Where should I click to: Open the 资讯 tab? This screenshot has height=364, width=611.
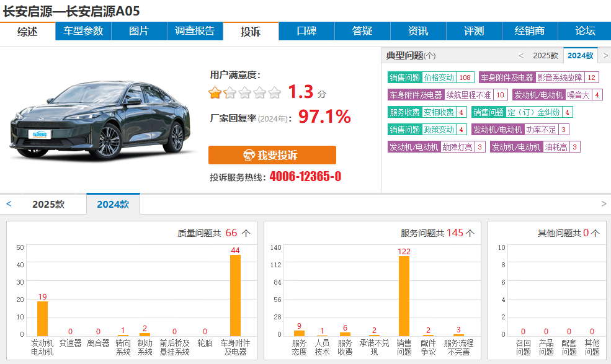(418, 31)
